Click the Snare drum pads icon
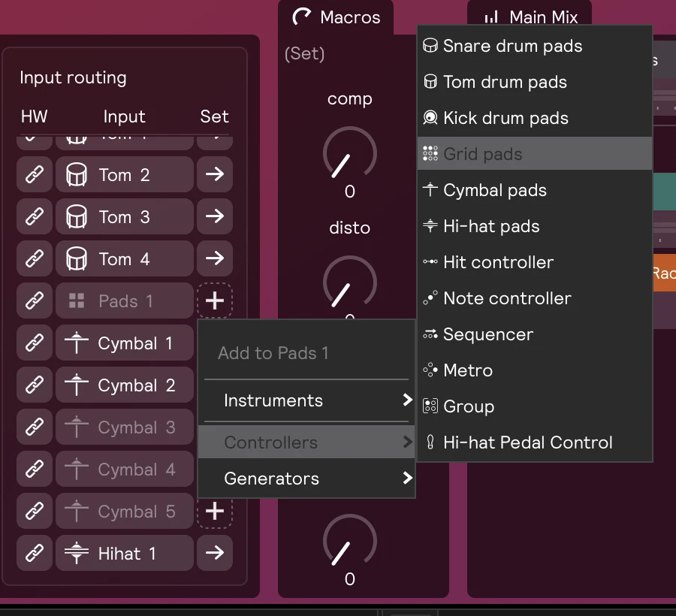Screen dimensions: 676x616 (430, 46)
